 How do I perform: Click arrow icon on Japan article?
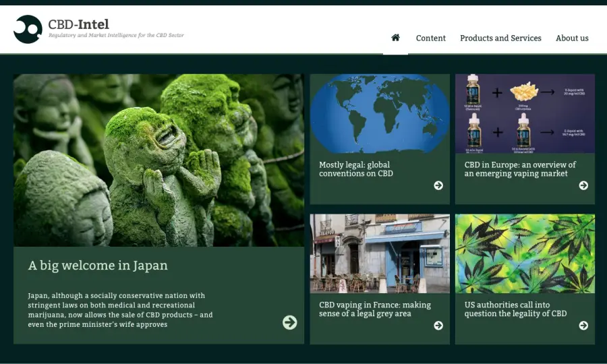(289, 322)
